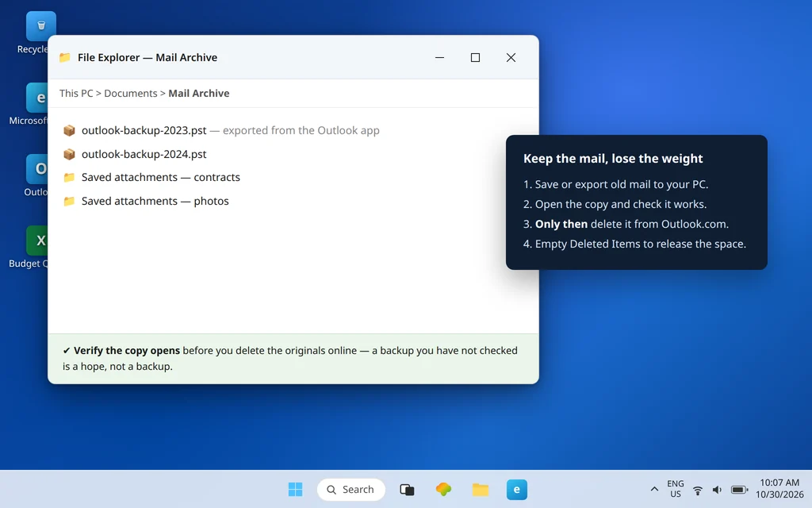812x508 pixels.
Task: Click the 'exported from the Outlook app' note
Action: [301, 130]
